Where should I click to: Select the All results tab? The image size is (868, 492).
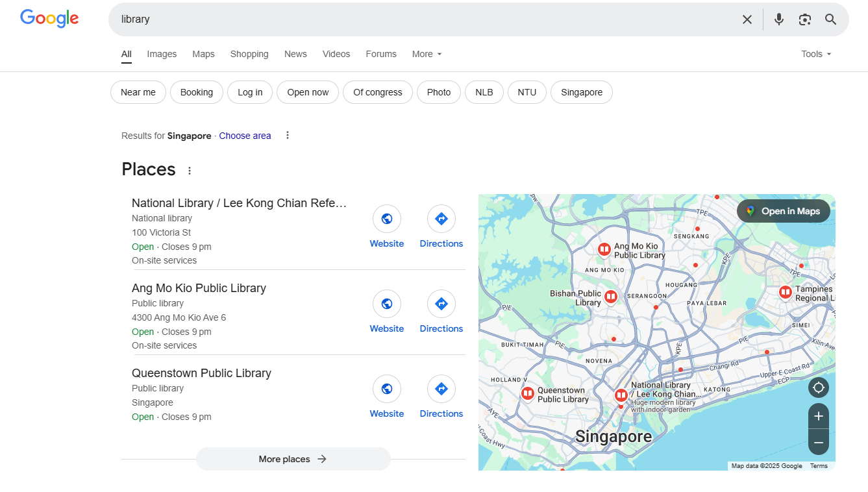click(126, 54)
